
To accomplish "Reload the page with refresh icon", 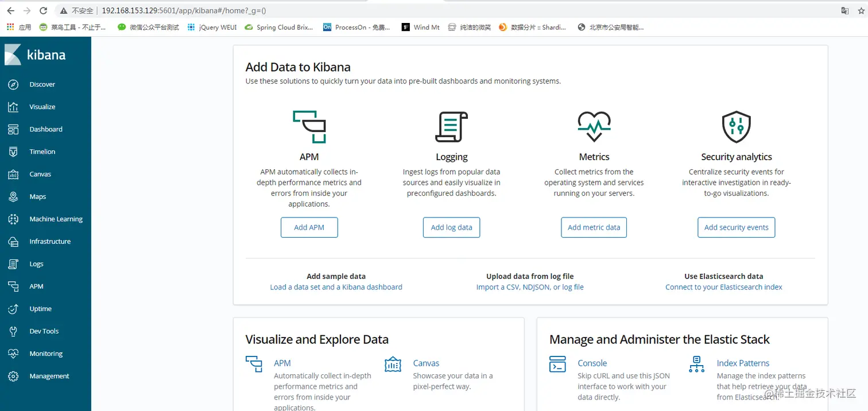I will [44, 11].
